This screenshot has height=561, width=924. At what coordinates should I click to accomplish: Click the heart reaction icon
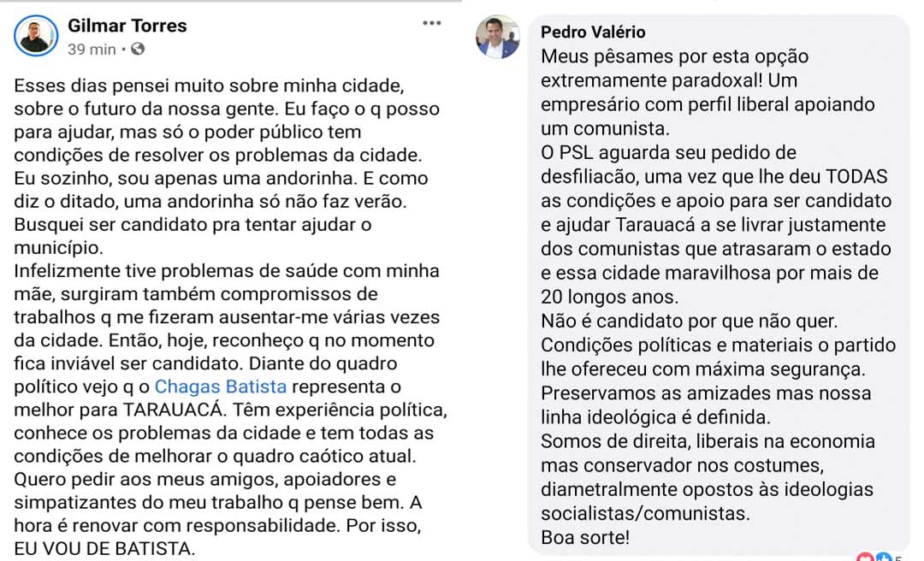[864, 557]
